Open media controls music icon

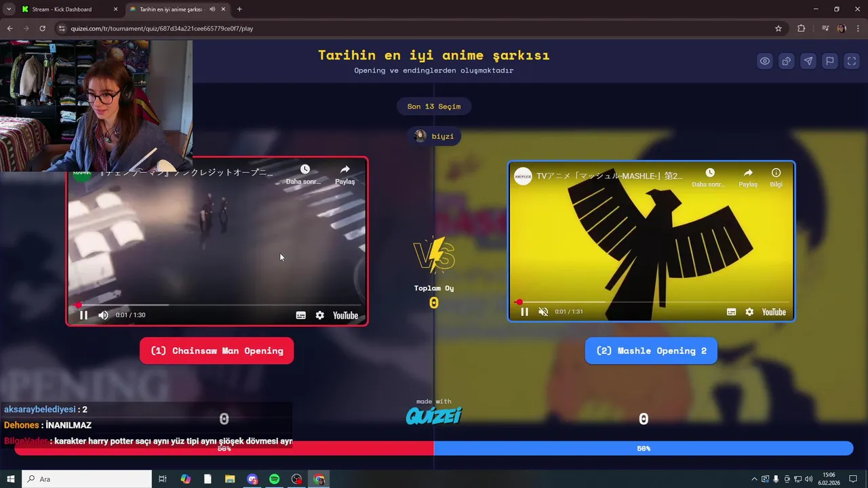[825, 28]
